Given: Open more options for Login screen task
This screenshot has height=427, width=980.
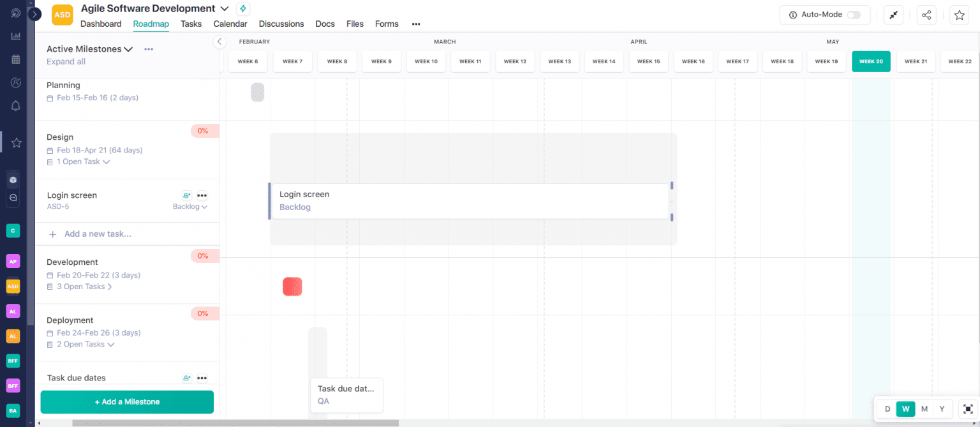Looking at the screenshot, I should point(202,195).
